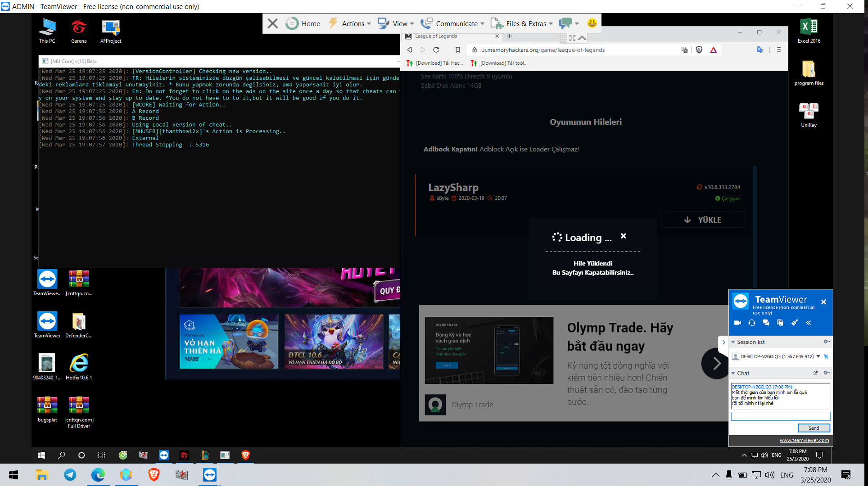868x487 pixels.
Task: Open Brave from the remote taskbar
Action: pyautogui.click(x=245, y=455)
